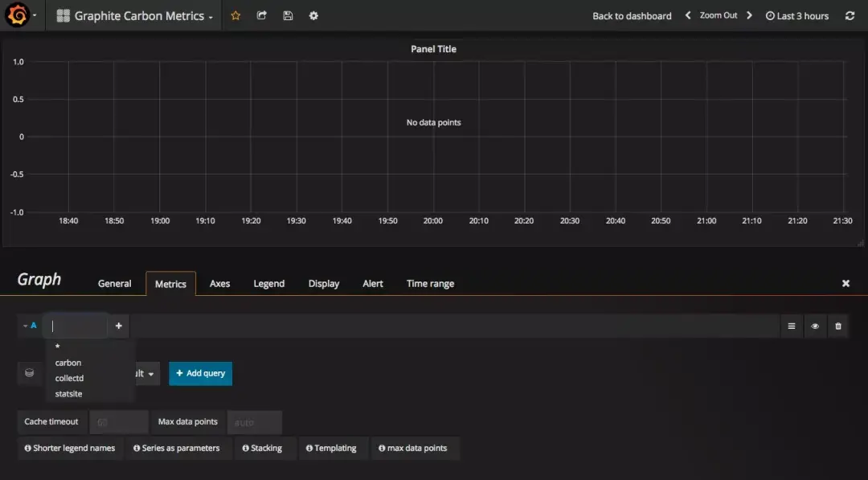This screenshot has width=868, height=480.
Task: Select the Time range tab
Action: (430, 284)
